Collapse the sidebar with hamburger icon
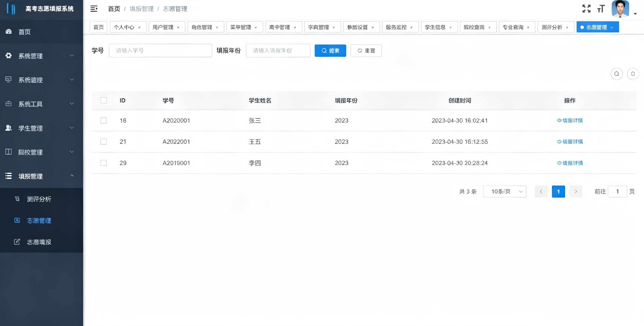 94,9
